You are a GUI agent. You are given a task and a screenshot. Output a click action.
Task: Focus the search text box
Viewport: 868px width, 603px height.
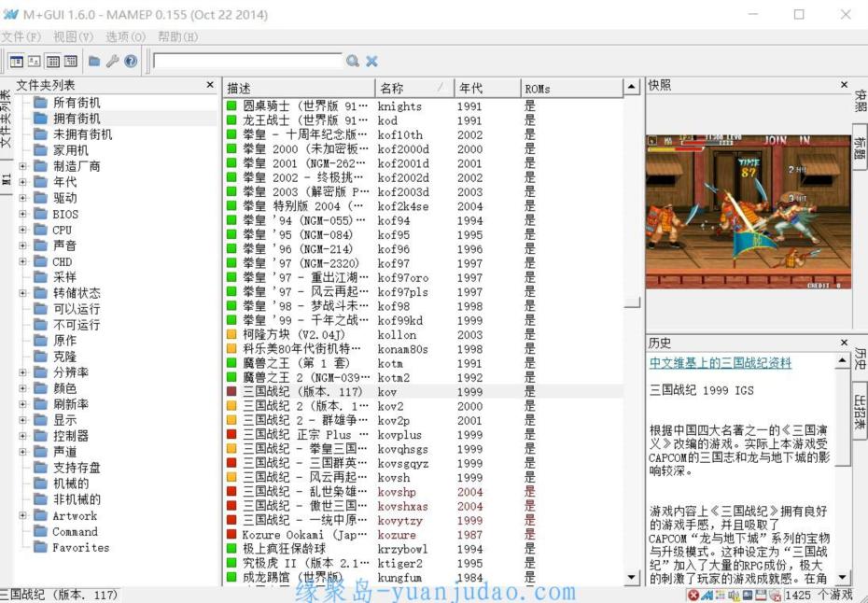[247, 61]
